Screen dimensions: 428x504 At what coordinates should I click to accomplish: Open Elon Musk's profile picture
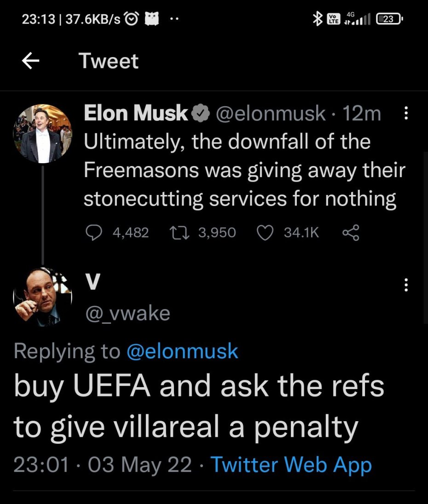42,133
